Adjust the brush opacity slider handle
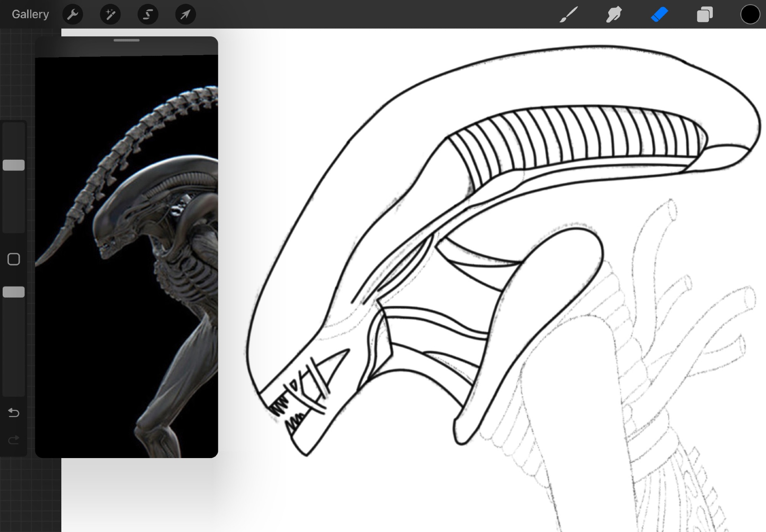 coord(14,292)
